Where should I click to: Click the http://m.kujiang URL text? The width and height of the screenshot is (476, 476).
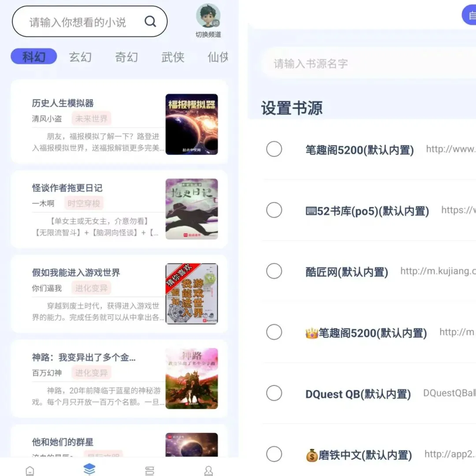[x=438, y=271]
